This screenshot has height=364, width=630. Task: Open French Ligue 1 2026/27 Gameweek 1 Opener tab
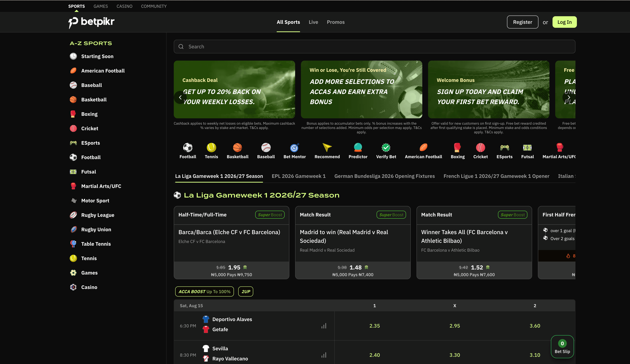pyautogui.click(x=496, y=176)
